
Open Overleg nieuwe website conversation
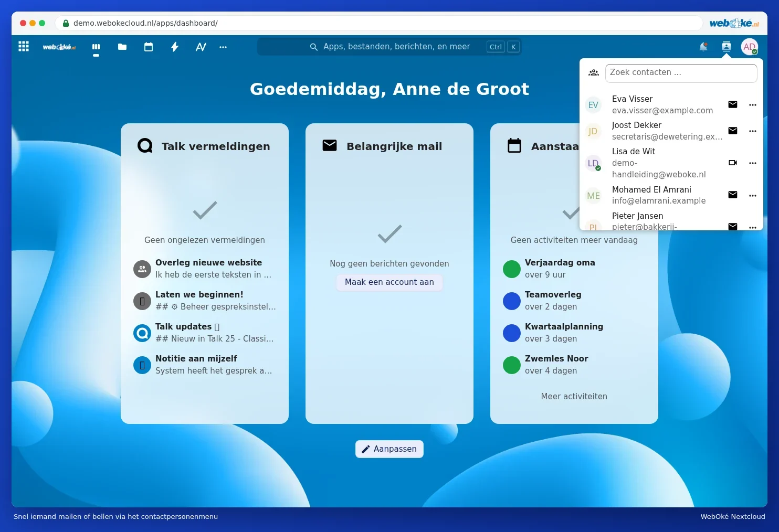pyautogui.click(x=205, y=269)
